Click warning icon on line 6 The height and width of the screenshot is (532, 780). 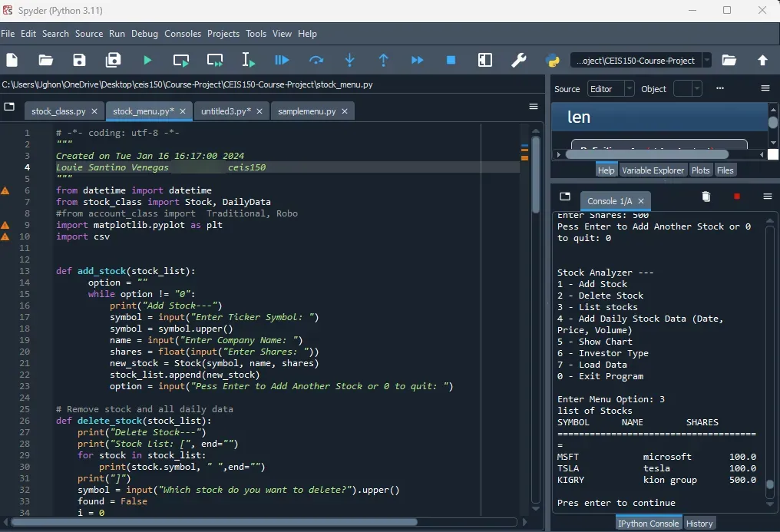pos(5,190)
